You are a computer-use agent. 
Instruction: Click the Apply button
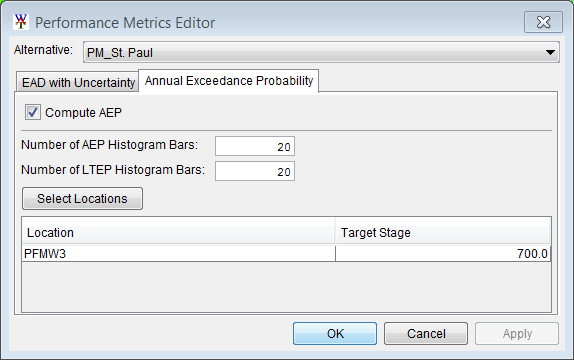point(517,334)
